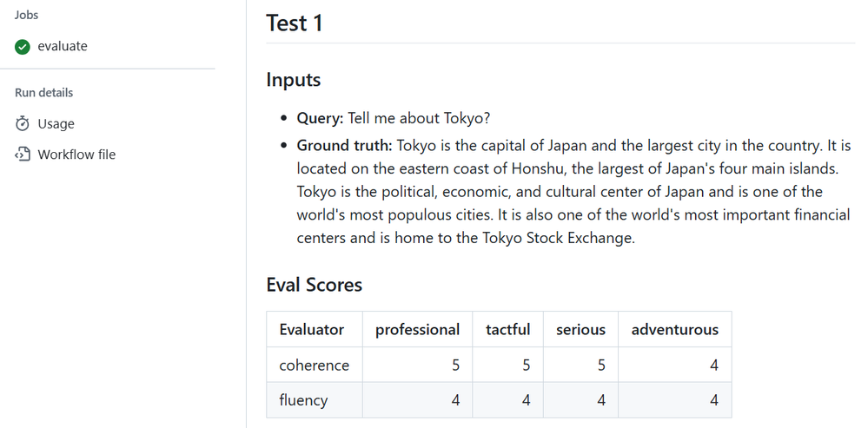The image size is (868, 428).
Task: Click the Inputs heading
Action: tap(294, 80)
